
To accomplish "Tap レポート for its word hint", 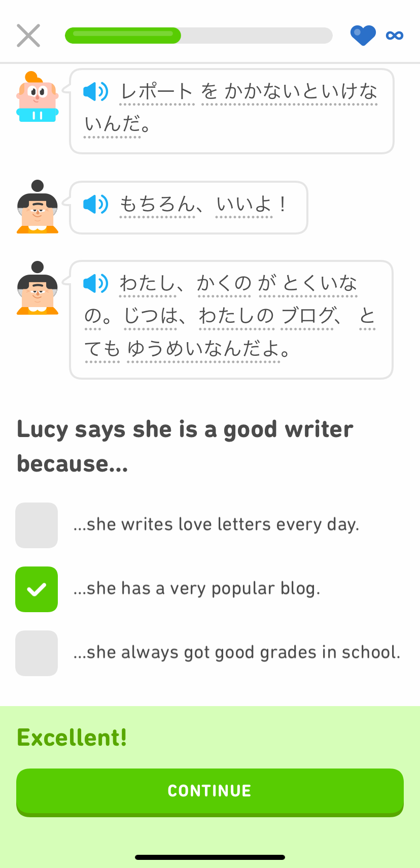I will tap(157, 92).
